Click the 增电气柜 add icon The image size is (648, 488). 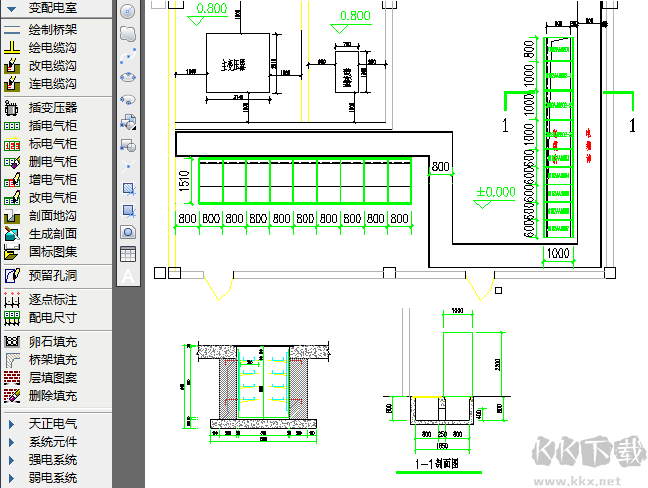coord(12,180)
